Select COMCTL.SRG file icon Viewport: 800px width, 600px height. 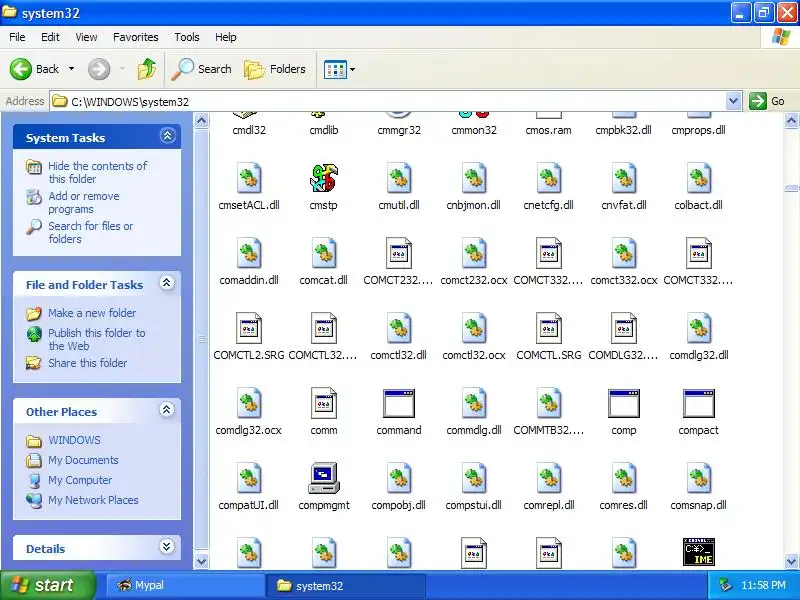click(548, 328)
